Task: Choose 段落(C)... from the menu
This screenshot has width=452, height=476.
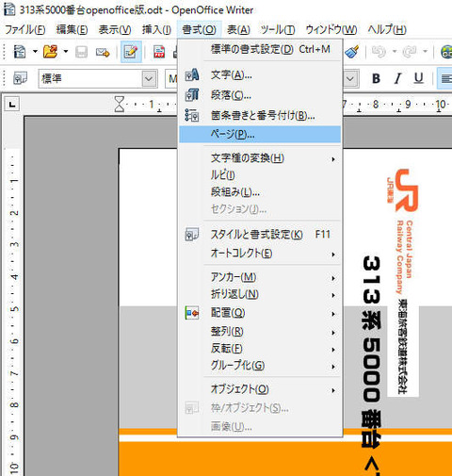Action: tap(260, 95)
